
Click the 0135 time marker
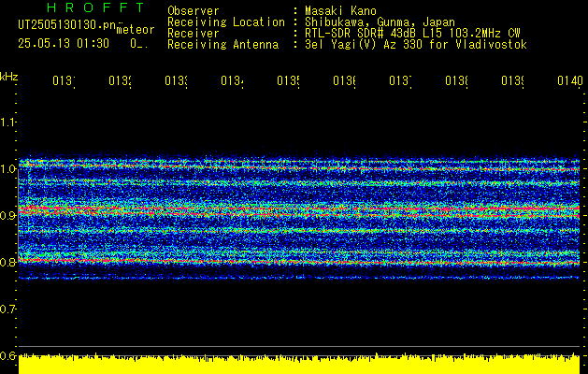[x=288, y=81]
